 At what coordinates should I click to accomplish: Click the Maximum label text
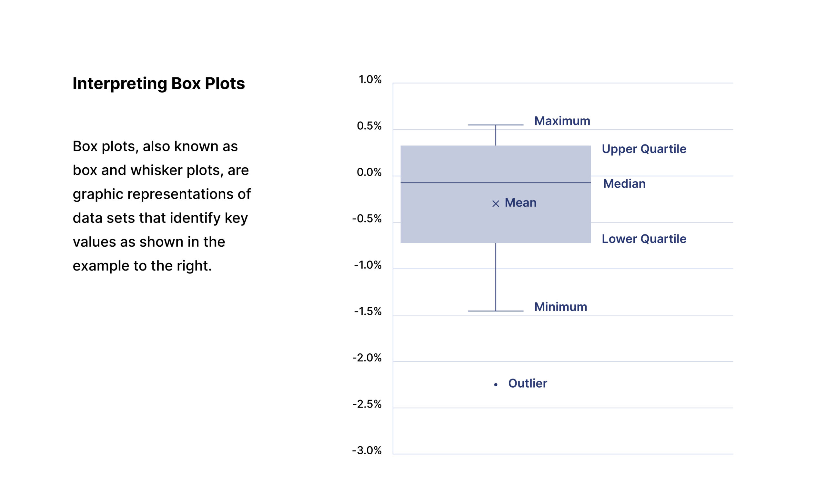[562, 121]
